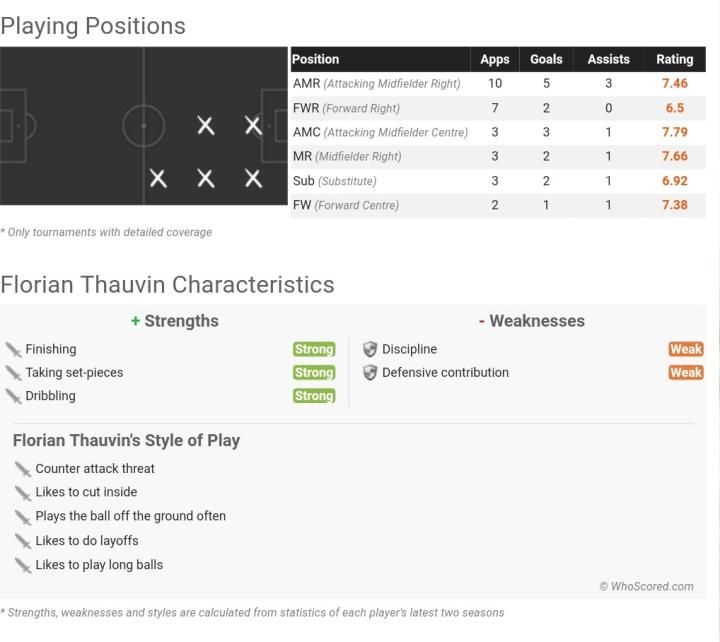Click the FW Forward Centre position row
Image resolution: width=720 pixels, height=642 pixels.
pos(346,205)
